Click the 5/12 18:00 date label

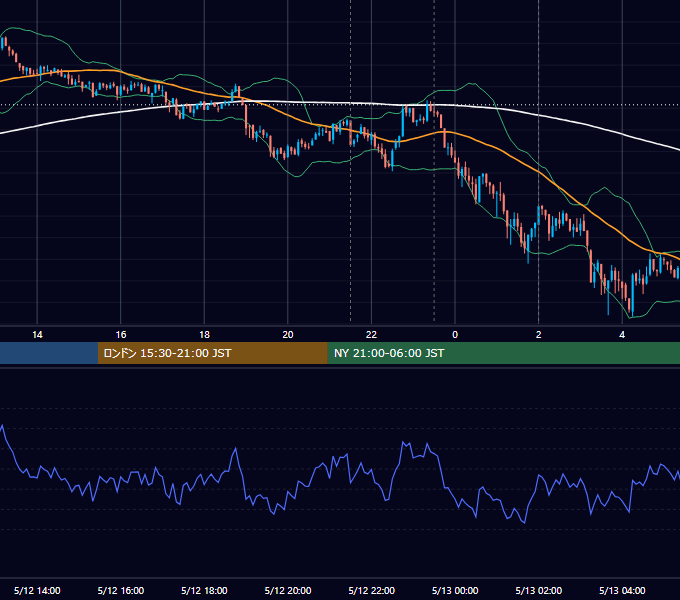[204, 590]
